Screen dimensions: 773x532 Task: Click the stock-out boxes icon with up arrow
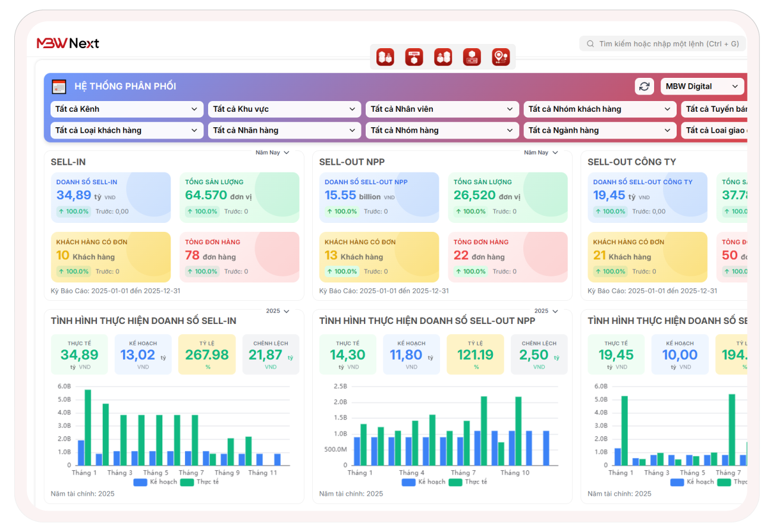click(x=443, y=57)
